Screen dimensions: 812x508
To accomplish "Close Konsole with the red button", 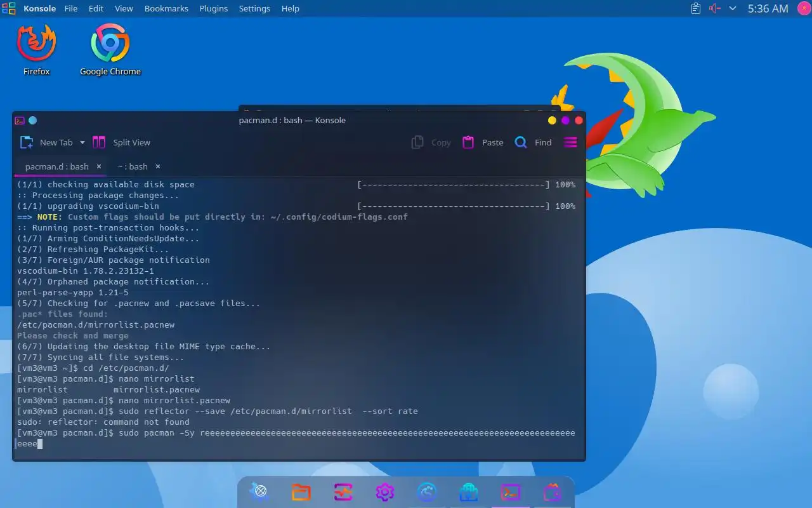I will (x=579, y=120).
